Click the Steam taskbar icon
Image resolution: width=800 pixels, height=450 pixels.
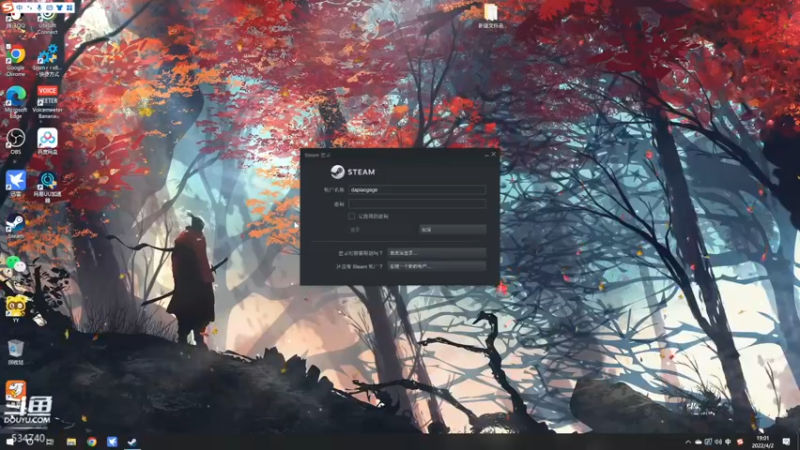(132, 441)
